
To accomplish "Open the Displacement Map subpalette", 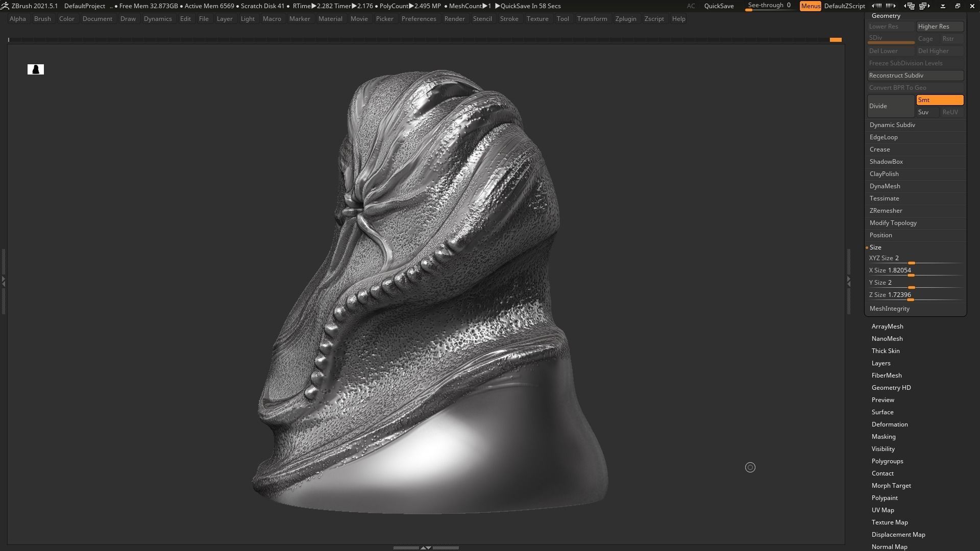I will tap(898, 535).
